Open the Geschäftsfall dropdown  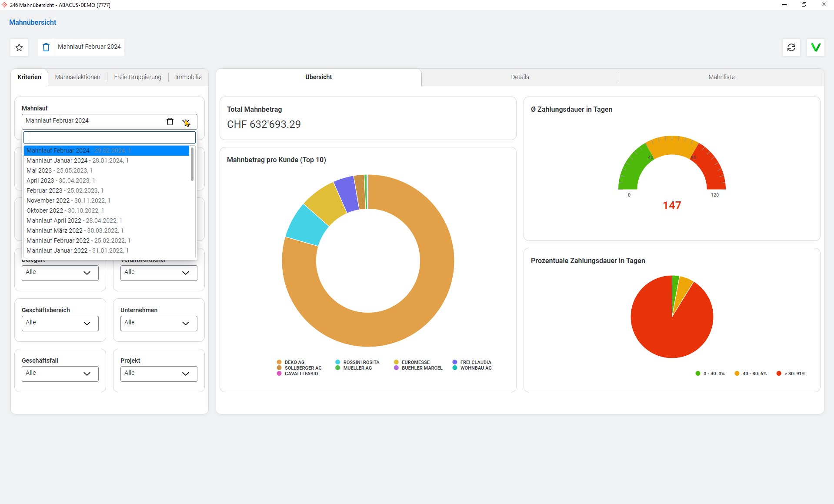click(x=60, y=374)
